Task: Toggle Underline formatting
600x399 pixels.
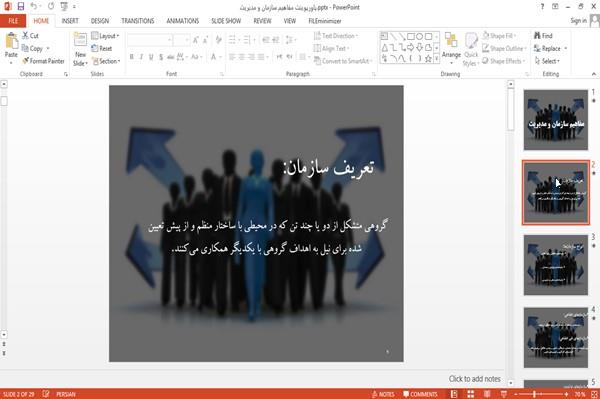Action: [151, 57]
